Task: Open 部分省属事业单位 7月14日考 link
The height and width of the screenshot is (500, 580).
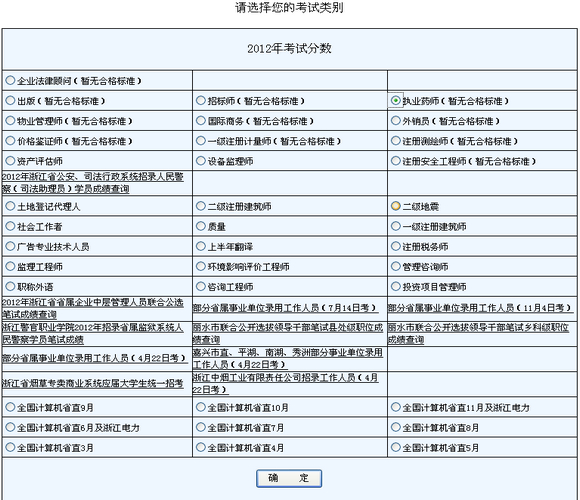Action: (285, 308)
